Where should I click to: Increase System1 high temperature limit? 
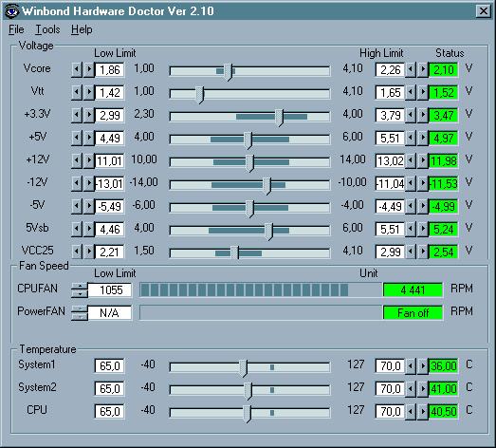coord(423,366)
